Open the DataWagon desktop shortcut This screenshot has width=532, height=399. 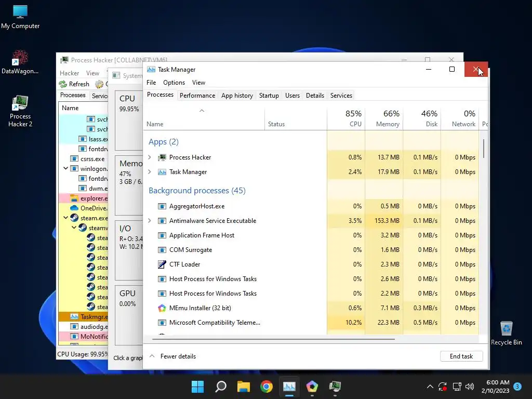(x=20, y=62)
